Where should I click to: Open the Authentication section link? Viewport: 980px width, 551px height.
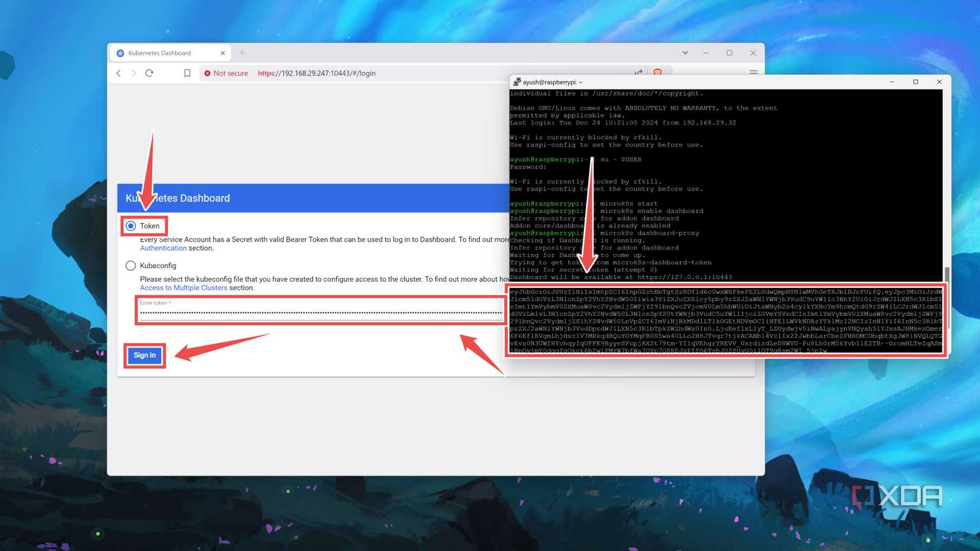163,248
